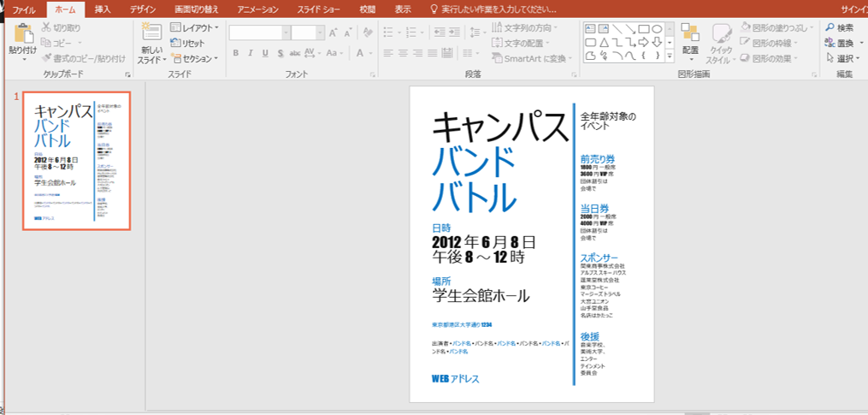Screen dimensions: 868x415
Task: Toggle italic formatting (I)
Action: coord(250,53)
